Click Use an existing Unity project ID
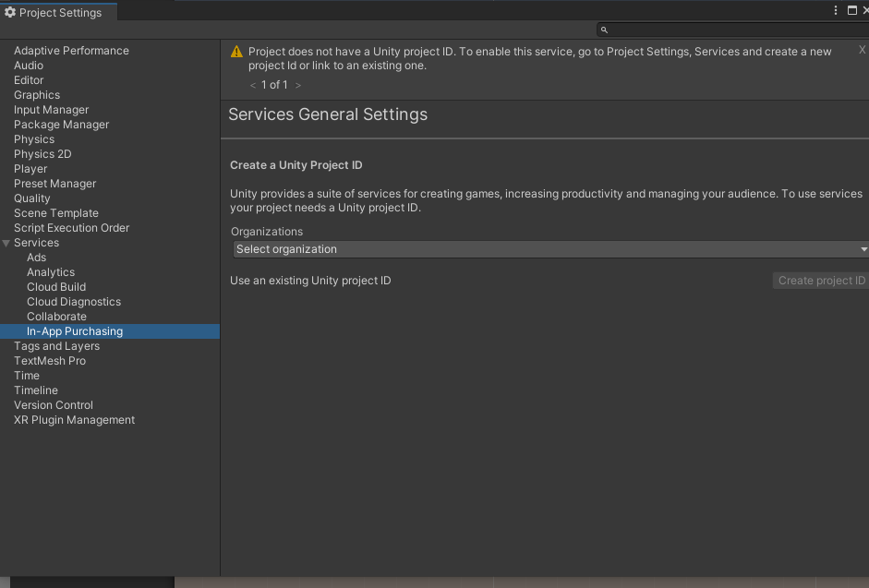 coord(310,281)
